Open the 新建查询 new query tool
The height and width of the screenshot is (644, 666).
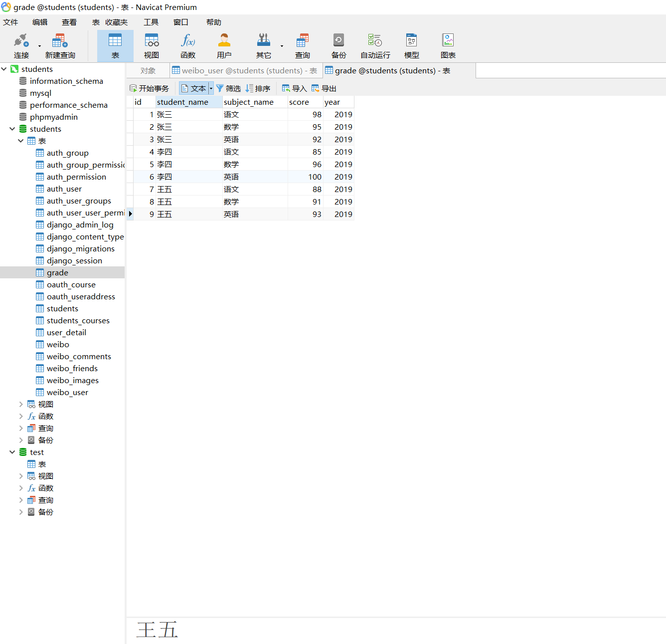(x=60, y=46)
